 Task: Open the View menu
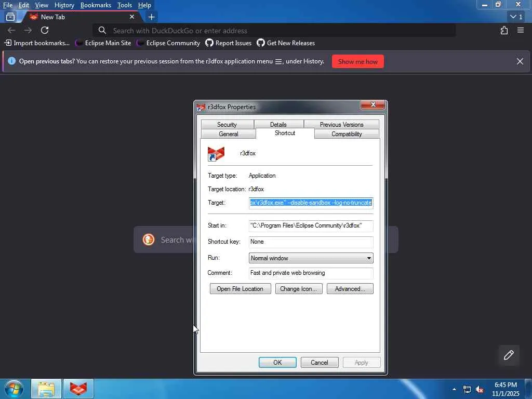point(42,5)
